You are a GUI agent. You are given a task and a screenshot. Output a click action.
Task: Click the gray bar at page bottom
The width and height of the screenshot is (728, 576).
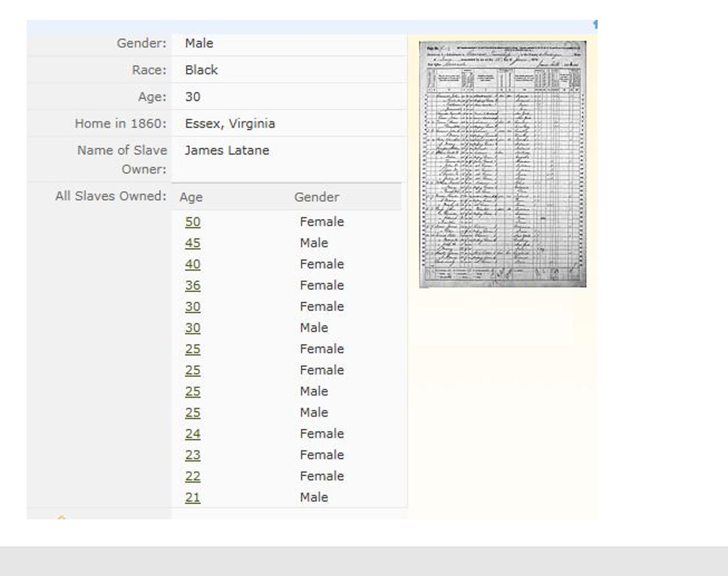[x=363, y=561]
